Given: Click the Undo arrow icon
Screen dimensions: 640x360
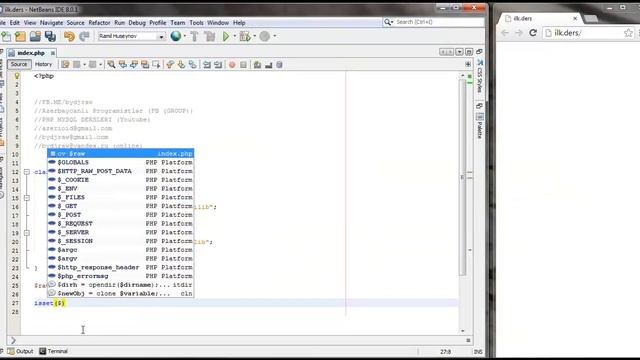Looking at the screenshot, I should tap(69, 36).
